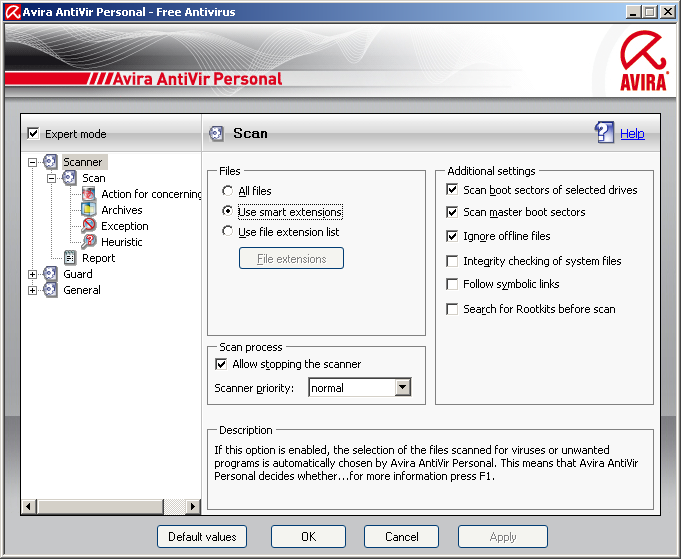Select Guard in the settings tree
This screenshot has height=559, width=681.
pos(78,274)
